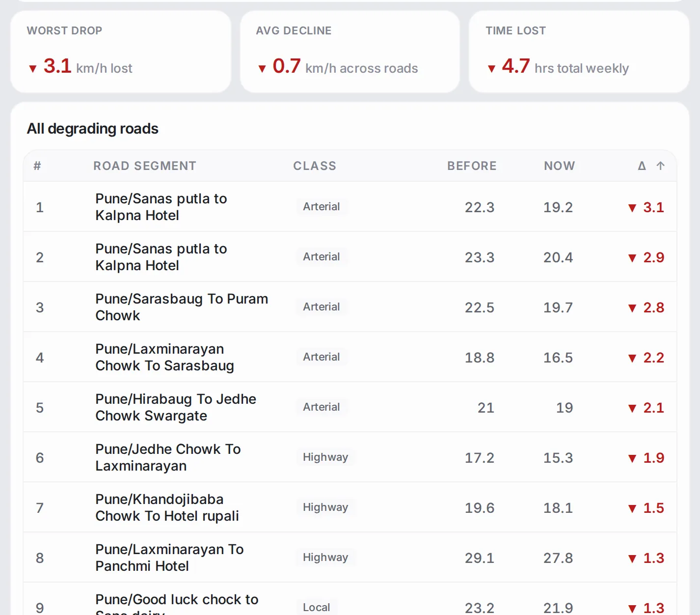Open the Time Lost 4.7 hrs card

click(x=579, y=52)
